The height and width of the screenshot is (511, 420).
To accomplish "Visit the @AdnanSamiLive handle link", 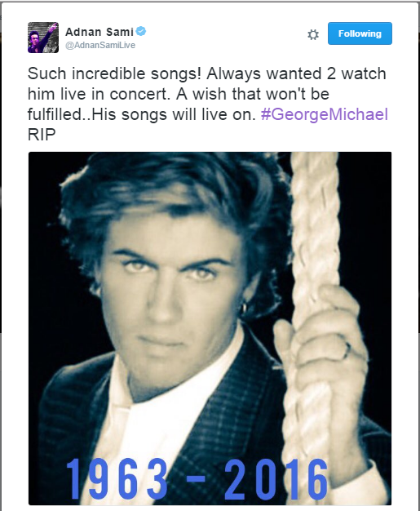I will (100, 45).
